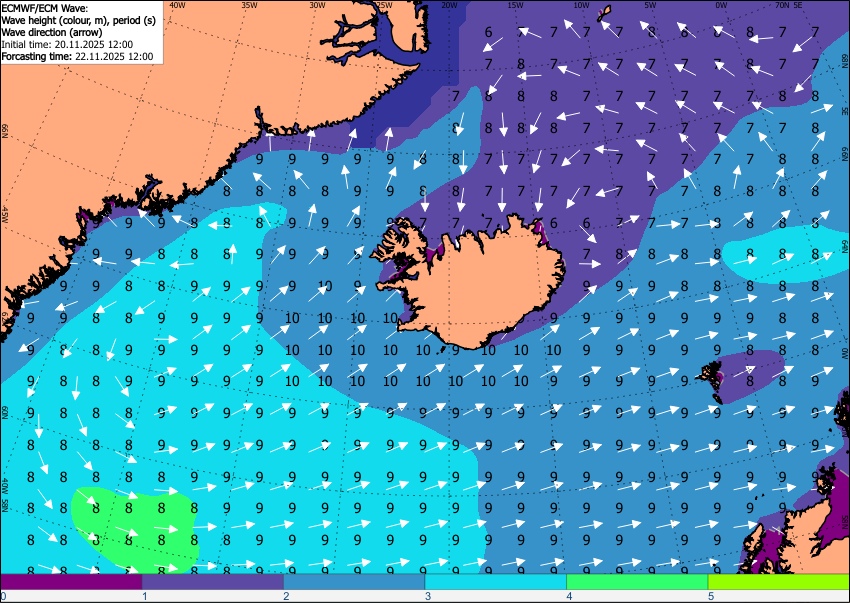Image resolution: width=850 pixels, height=603 pixels.
Task: Click the colour scale value 4 label
Action: 569,596
